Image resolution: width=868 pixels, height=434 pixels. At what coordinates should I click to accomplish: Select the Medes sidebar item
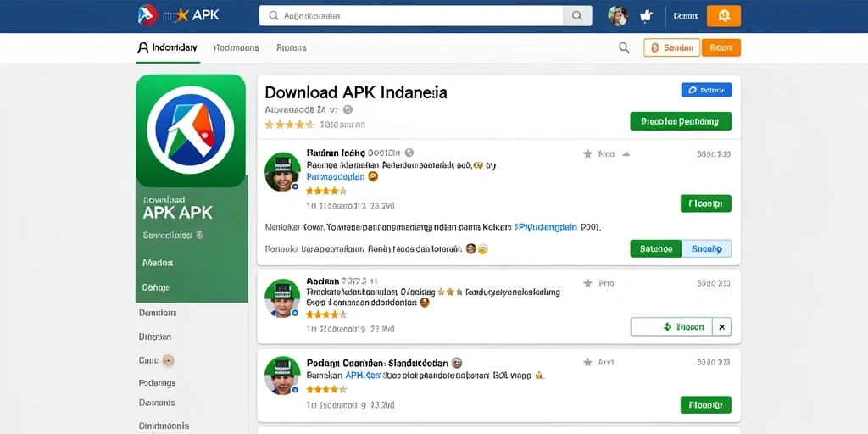point(157,263)
